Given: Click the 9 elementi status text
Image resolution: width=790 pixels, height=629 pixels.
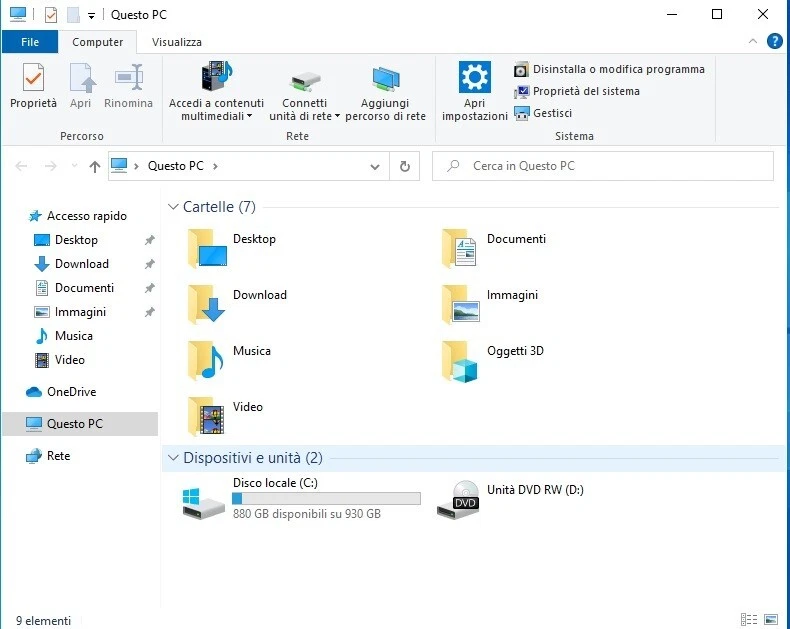Looking at the screenshot, I should (43, 620).
